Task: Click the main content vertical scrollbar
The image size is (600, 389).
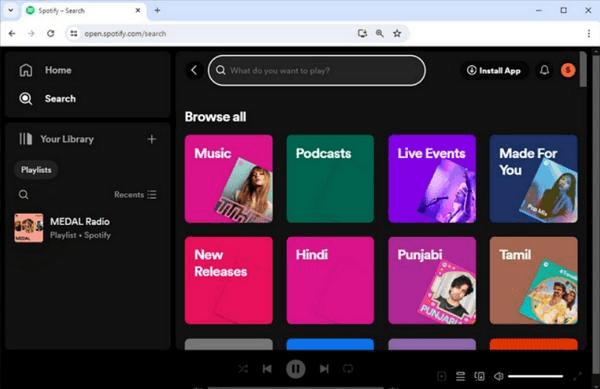Action: click(x=583, y=69)
